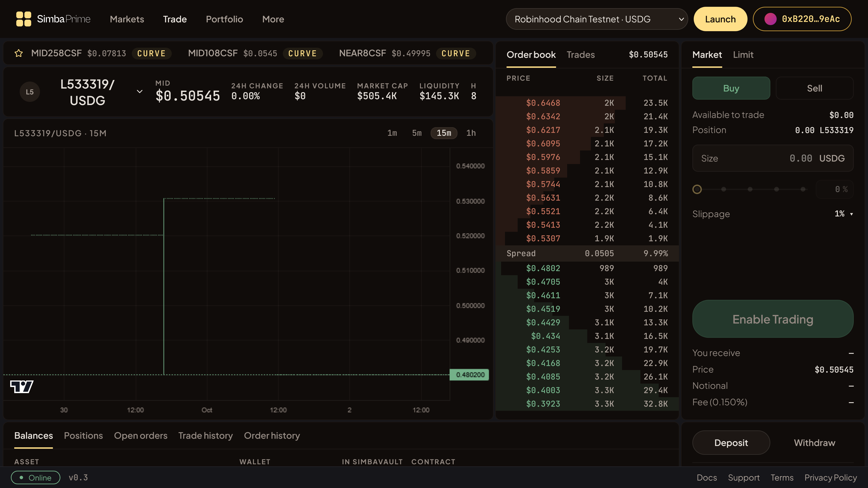Expand the L533319/USDG pair selector chevron

coord(139,91)
